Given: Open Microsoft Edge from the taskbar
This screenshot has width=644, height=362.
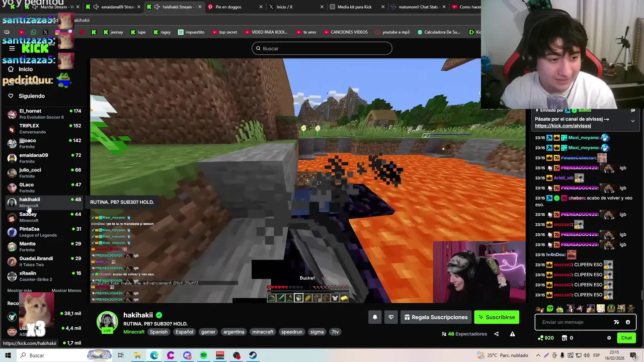Looking at the screenshot, I should [154, 355].
